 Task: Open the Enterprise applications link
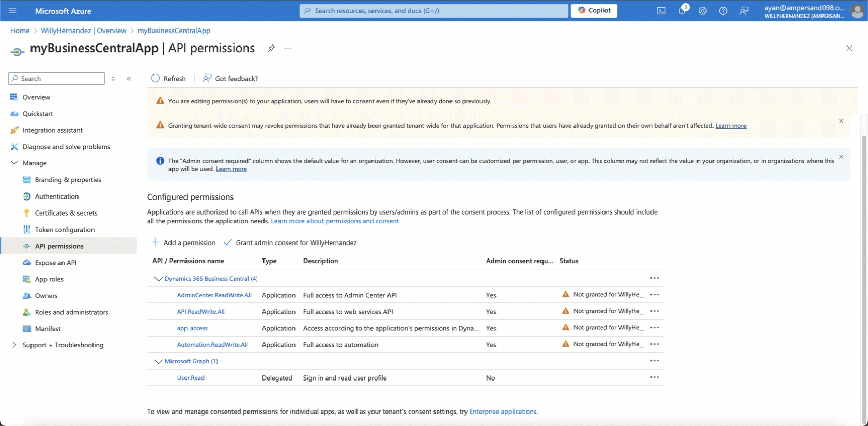502,412
